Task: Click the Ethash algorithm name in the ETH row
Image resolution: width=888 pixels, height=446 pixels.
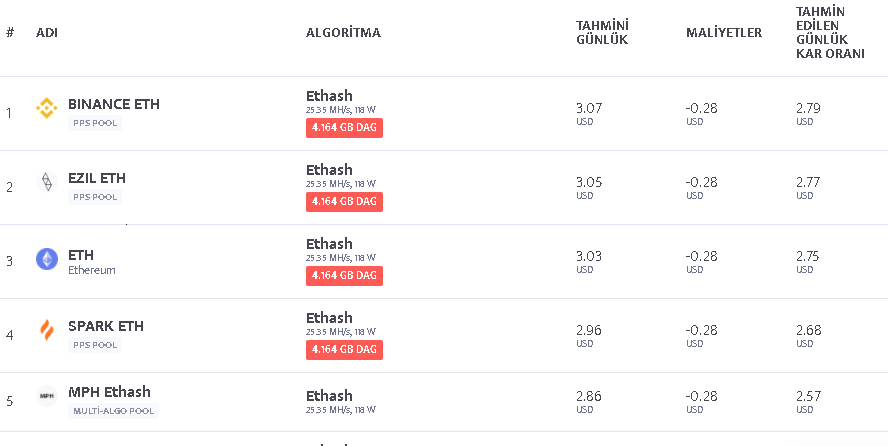Action: [329, 244]
